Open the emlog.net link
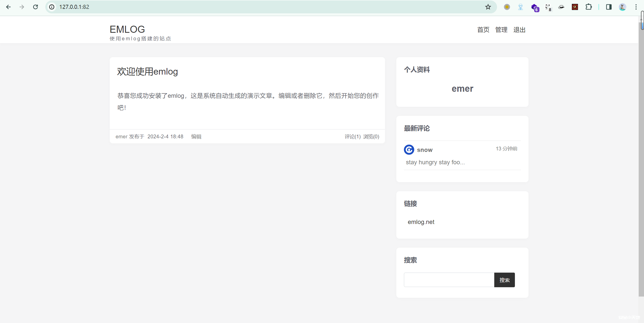 (x=421, y=222)
